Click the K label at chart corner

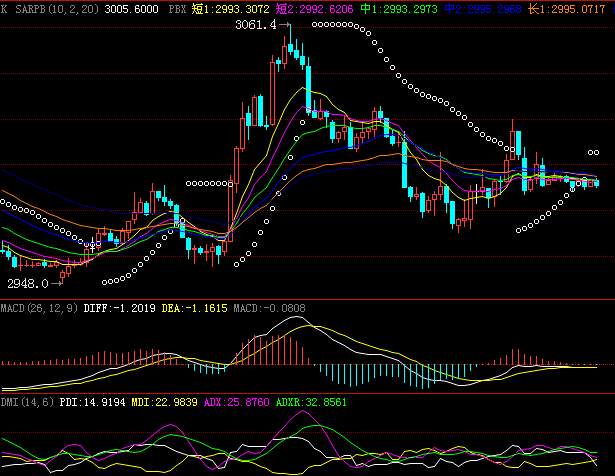[x=4, y=9]
